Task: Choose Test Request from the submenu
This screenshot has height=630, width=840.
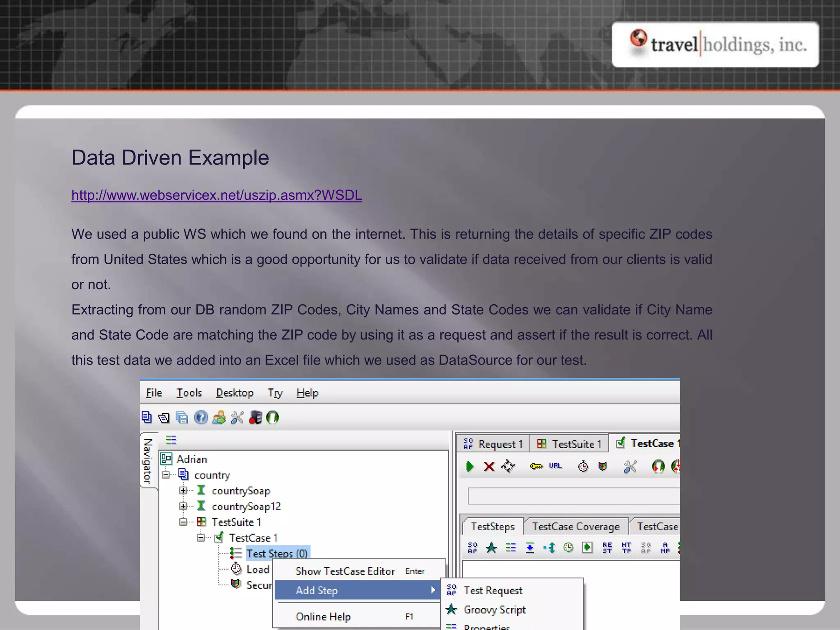Action: pos(493,591)
